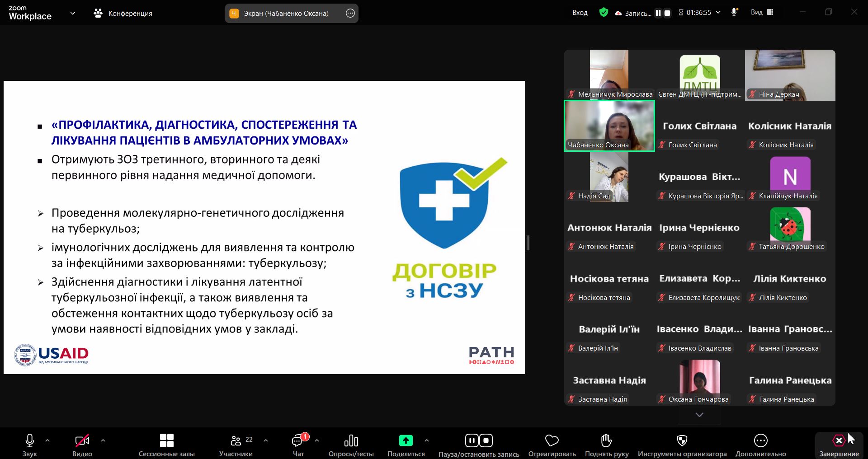
Task: Toggle microphone with the Звук button
Action: tap(30, 445)
